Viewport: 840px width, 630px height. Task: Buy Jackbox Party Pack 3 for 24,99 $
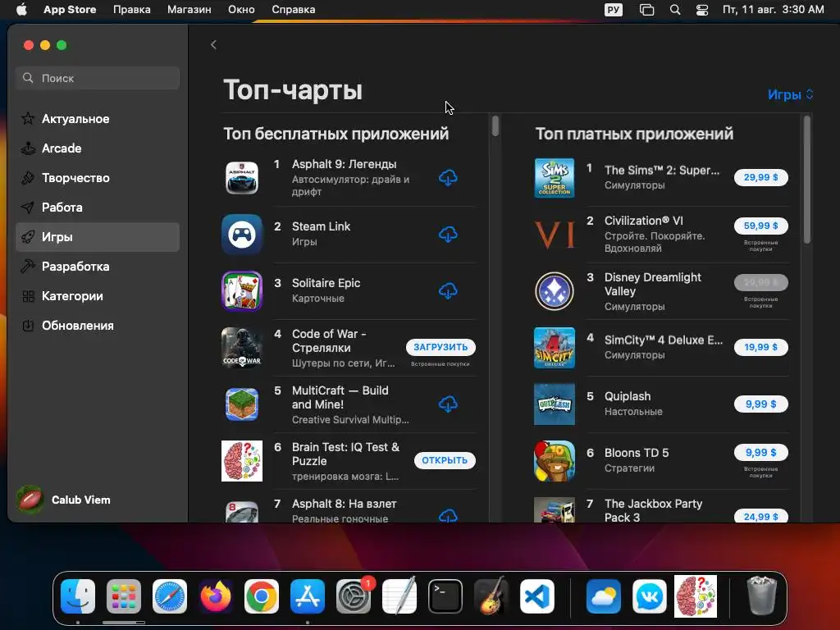click(x=760, y=517)
